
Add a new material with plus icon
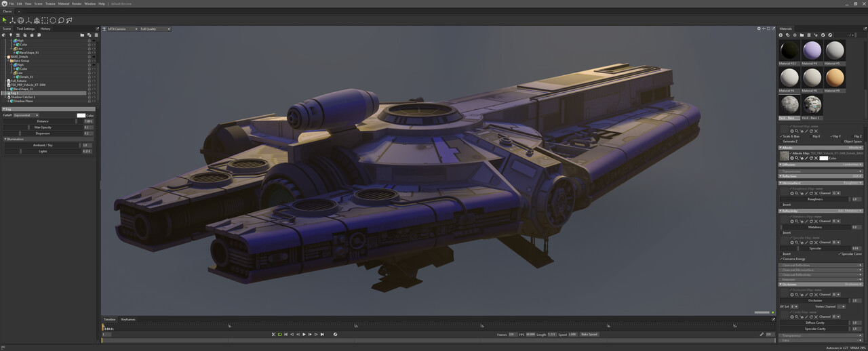tap(781, 35)
